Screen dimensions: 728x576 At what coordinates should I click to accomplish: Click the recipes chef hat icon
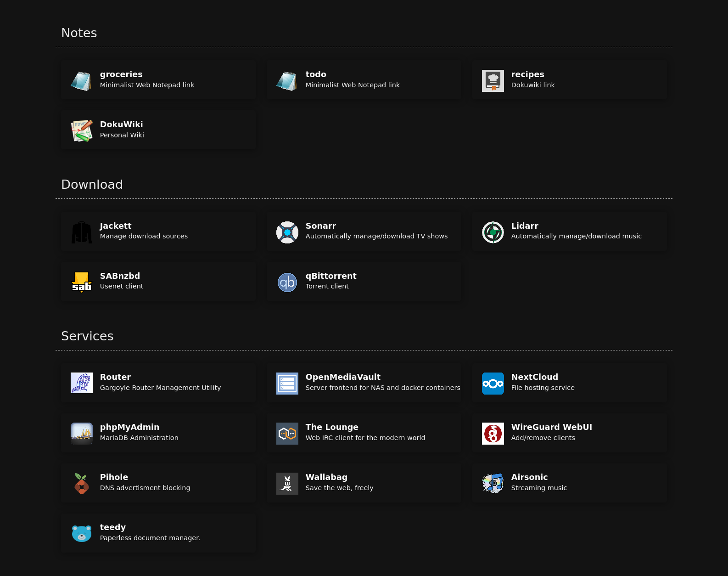(493, 81)
